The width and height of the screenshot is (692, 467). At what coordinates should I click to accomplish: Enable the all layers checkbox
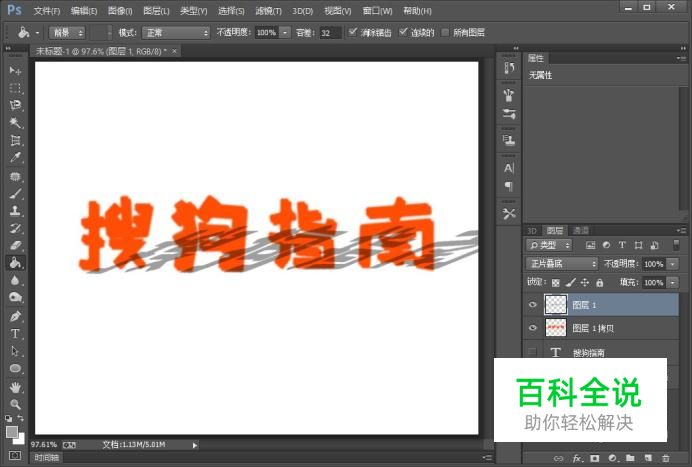(x=445, y=32)
